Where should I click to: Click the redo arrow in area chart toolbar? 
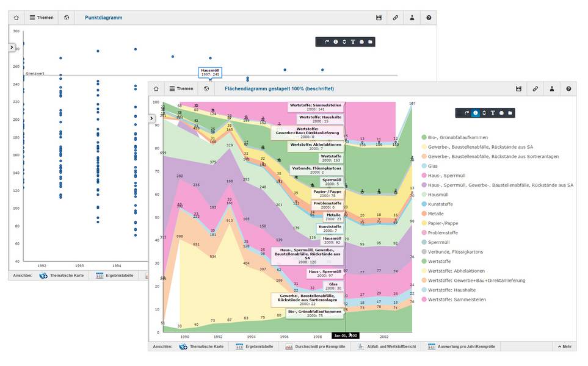(466, 113)
